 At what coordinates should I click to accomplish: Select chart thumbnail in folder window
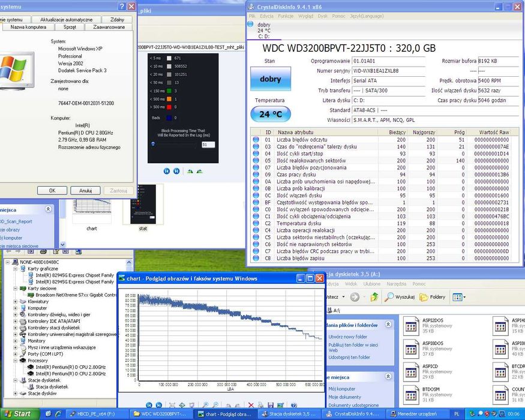pyautogui.click(x=92, y=215)
